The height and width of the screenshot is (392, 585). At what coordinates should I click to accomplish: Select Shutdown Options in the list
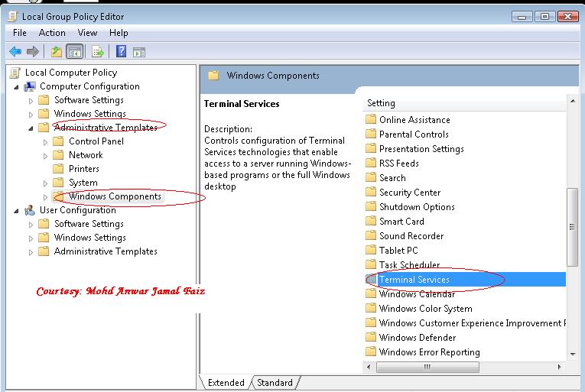point(417,207)
